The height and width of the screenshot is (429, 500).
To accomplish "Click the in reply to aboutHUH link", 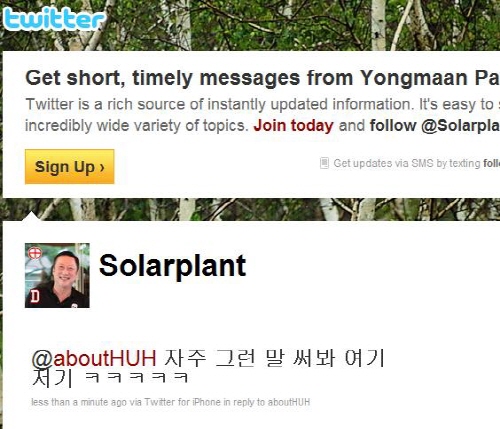I will [267, 402].
